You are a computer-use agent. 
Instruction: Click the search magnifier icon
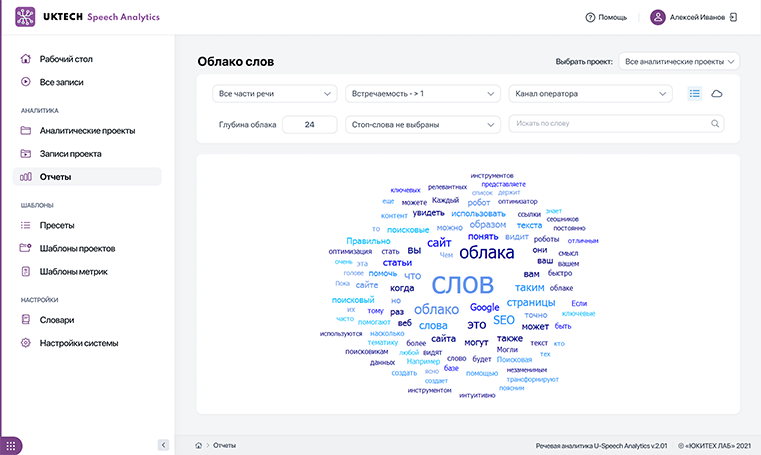pos(715,125)
